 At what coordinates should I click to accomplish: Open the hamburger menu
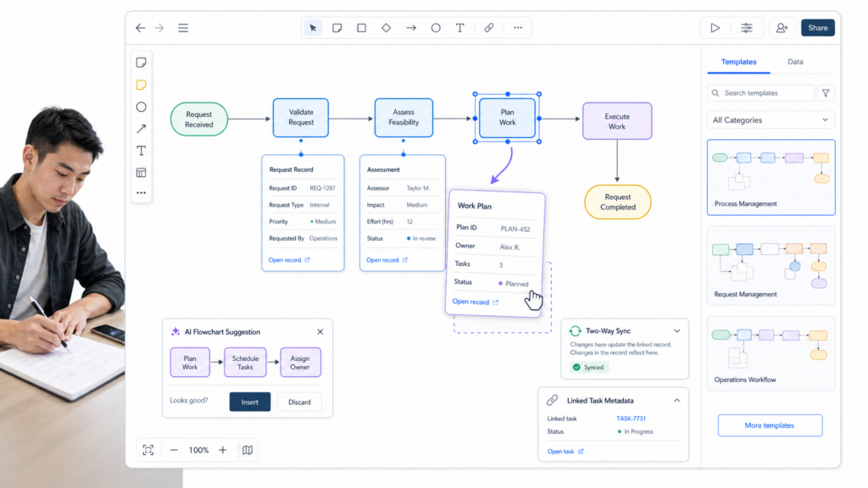tap(183, 28)
